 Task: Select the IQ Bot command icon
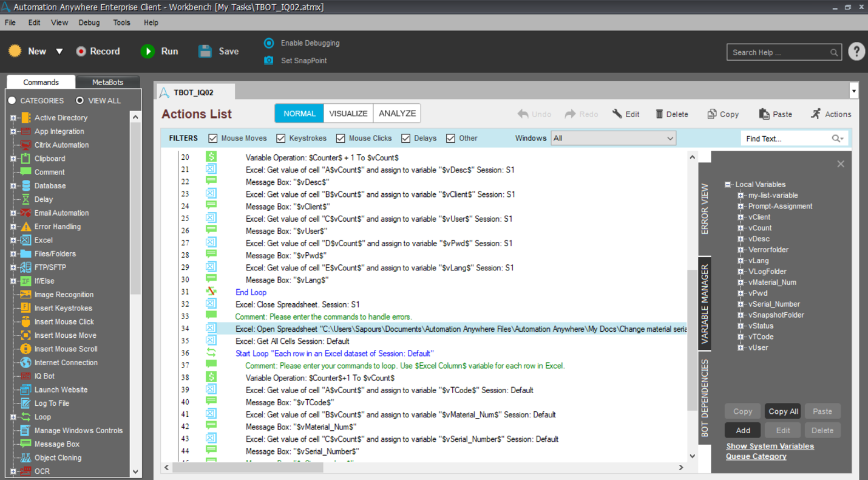pos(25,376)
